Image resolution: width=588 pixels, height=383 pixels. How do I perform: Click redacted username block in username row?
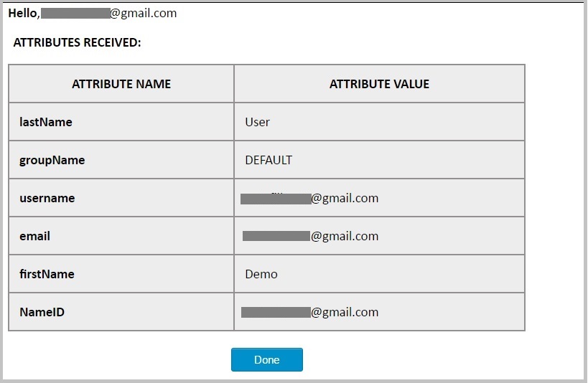276,199
